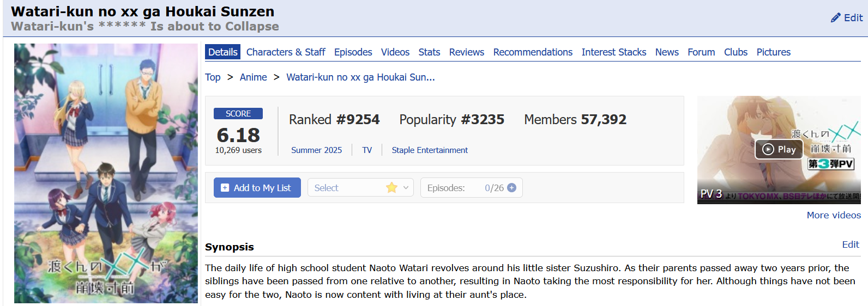The image size is (868, 306).
Task: Click the 10,269 users text
Action: (x=238, y=150)
